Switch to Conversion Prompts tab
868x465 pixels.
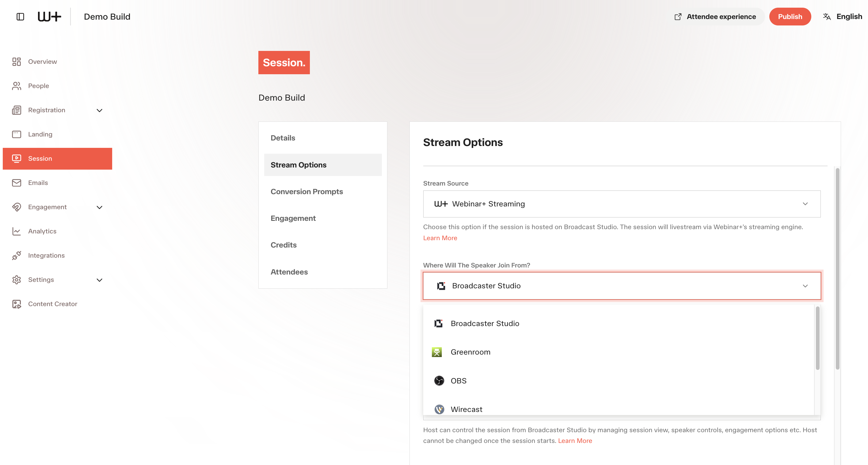coord(323,191)
